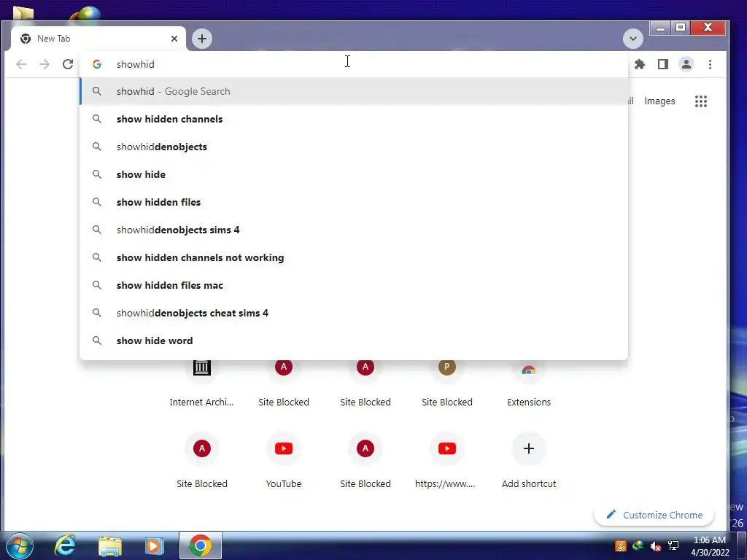Open Windows Media Player from taskbar
The width and height of the screenshot is (747, 560).
(x=154, y=545)
